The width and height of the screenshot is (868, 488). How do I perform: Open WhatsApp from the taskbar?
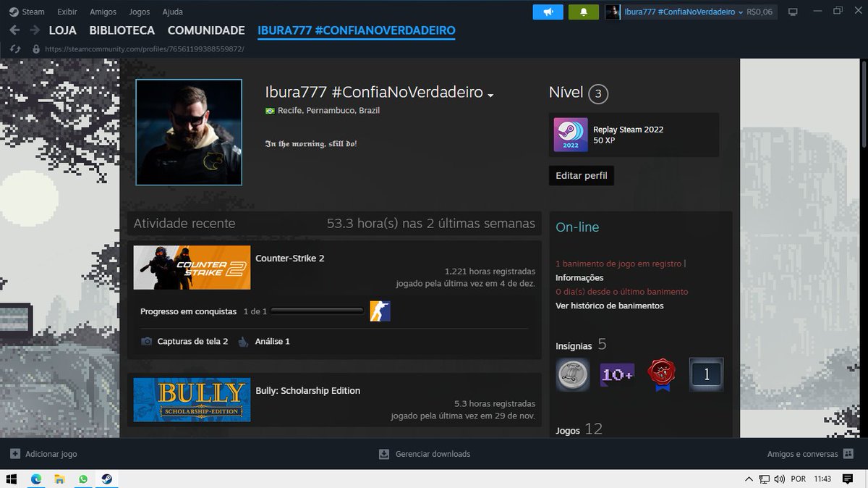coord(82,479)
